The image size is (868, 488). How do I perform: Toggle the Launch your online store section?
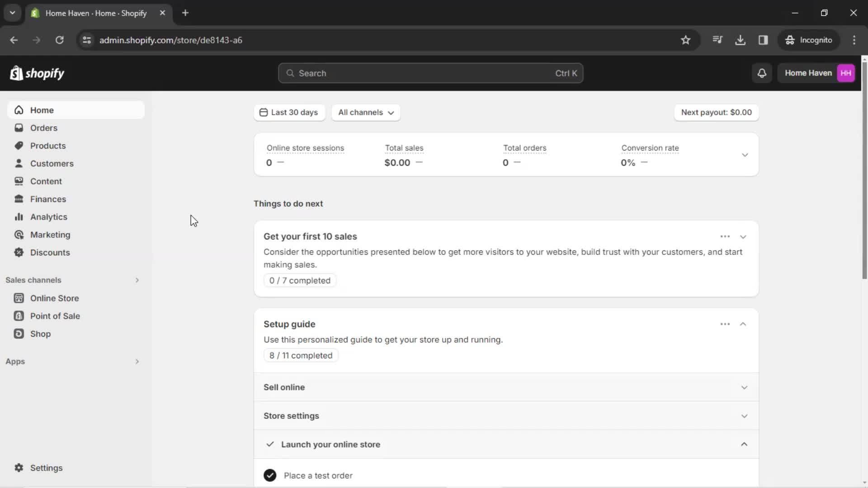744,444
